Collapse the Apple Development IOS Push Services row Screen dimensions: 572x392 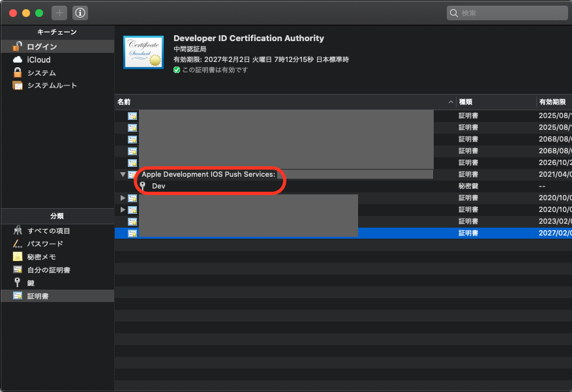[x=123, y=174]
